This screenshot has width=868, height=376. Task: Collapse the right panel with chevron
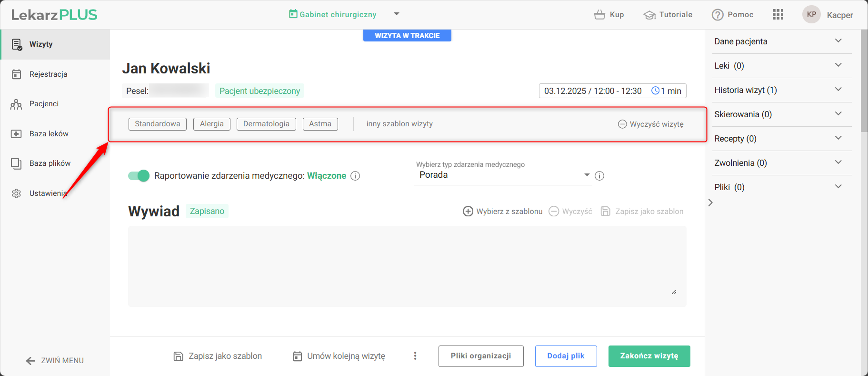(710, 203)
